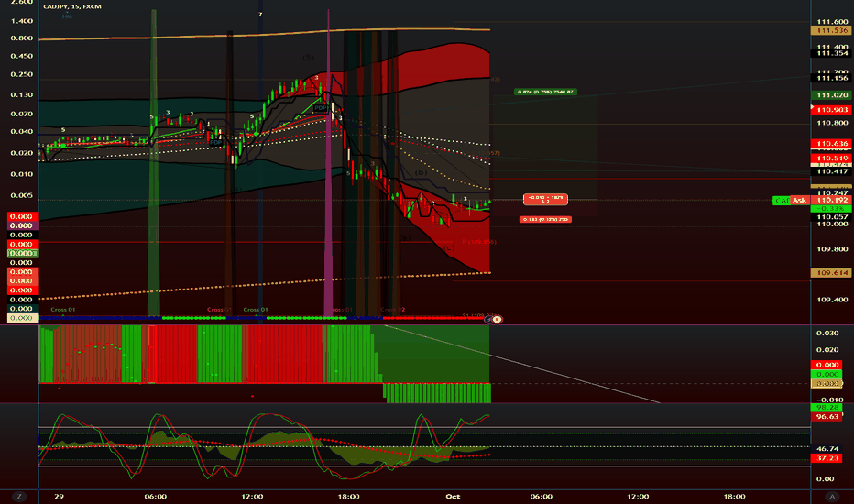Click the 1.400 value on the left scale
Image resolution: width=854 pixels, height=504 pixels.
[22, 21]
